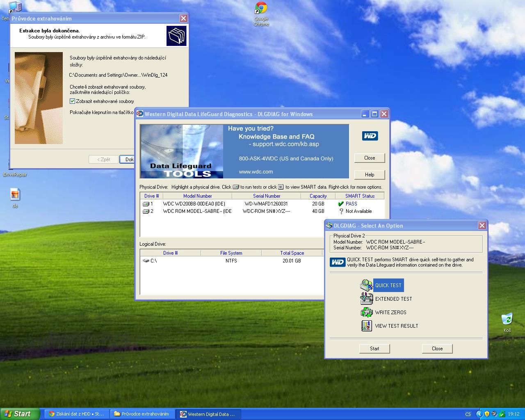Click Close button in DLGDIAG main window

point(370,158)
